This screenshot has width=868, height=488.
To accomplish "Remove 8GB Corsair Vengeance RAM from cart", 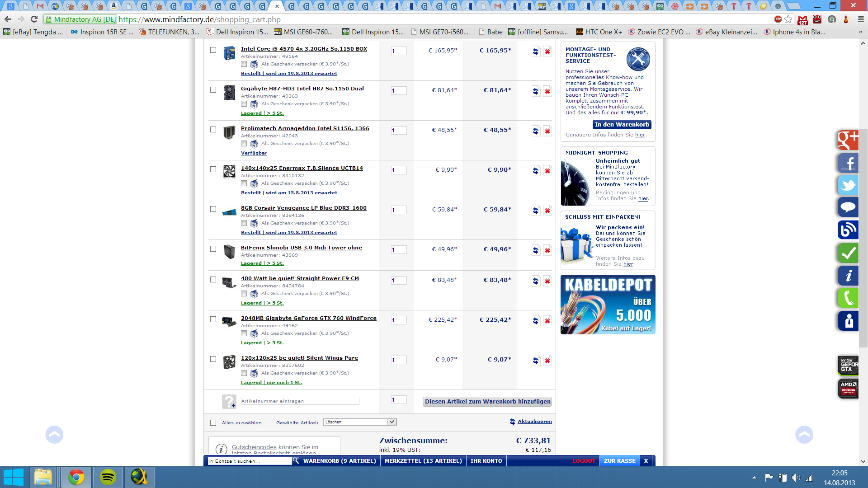I will pyautogui.click(x=547, y=210).
